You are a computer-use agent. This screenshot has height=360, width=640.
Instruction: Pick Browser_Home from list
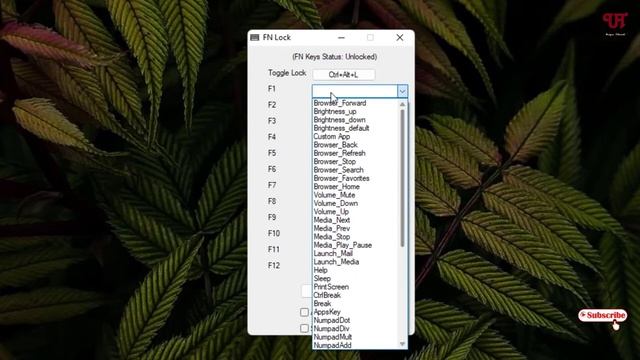tap(336, 187)
